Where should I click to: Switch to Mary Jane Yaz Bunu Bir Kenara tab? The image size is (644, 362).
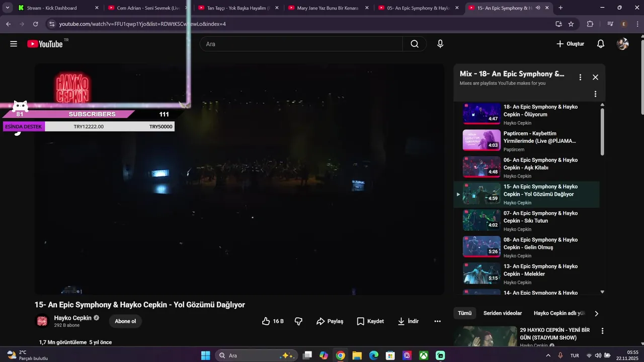[328, 8]
